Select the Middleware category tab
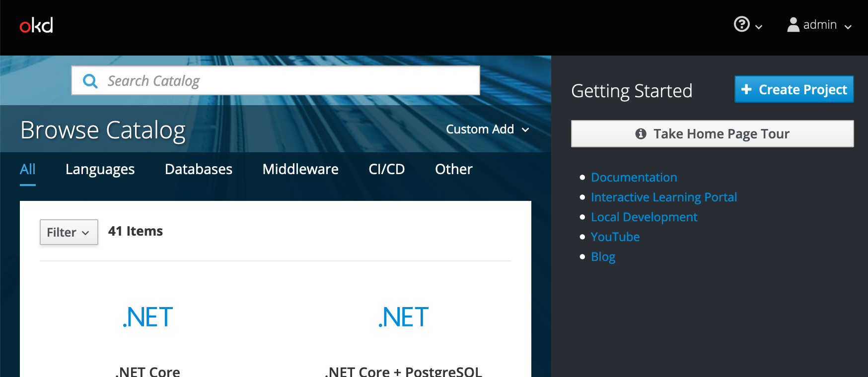 tap(300, 169)
